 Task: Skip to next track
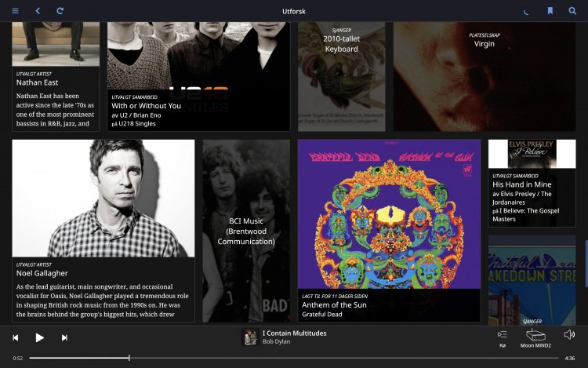64,337
